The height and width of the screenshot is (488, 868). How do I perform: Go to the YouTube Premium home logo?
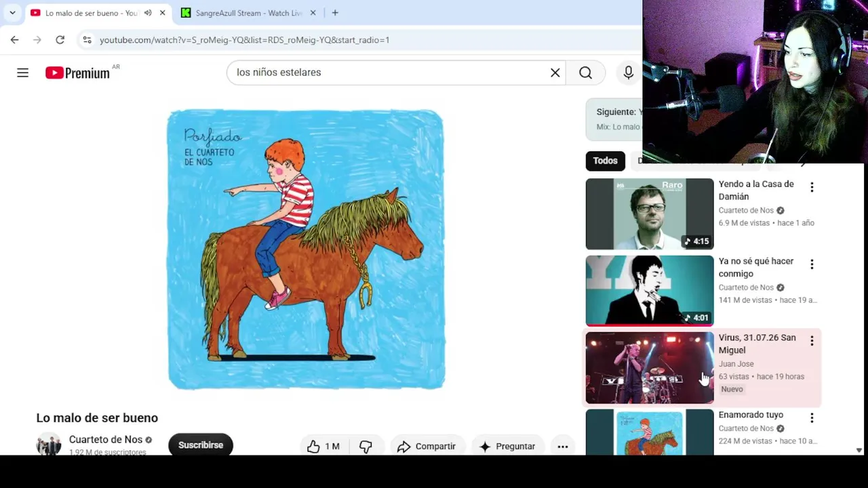[x=77, y=73]
